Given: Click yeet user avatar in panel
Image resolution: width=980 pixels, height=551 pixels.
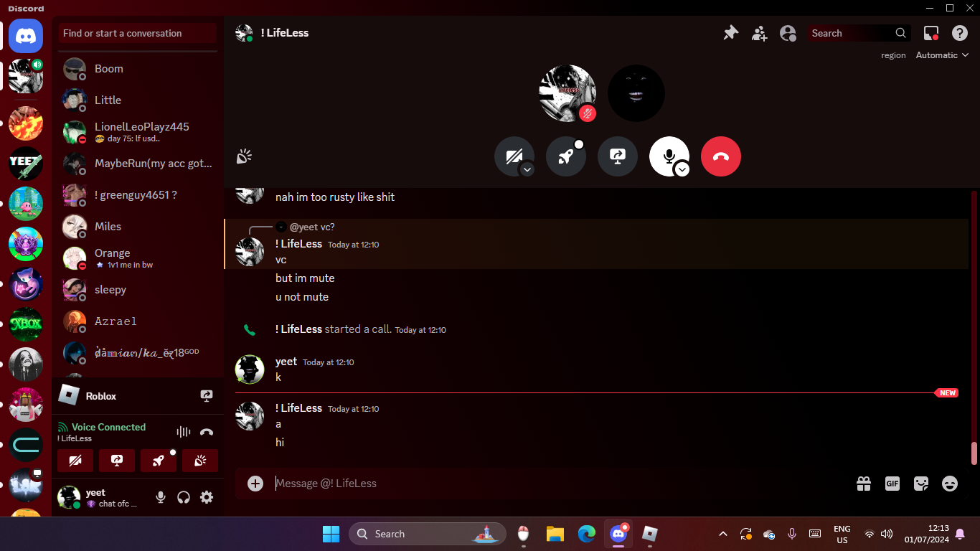Looking at the screenshot, I should point(69,497).
